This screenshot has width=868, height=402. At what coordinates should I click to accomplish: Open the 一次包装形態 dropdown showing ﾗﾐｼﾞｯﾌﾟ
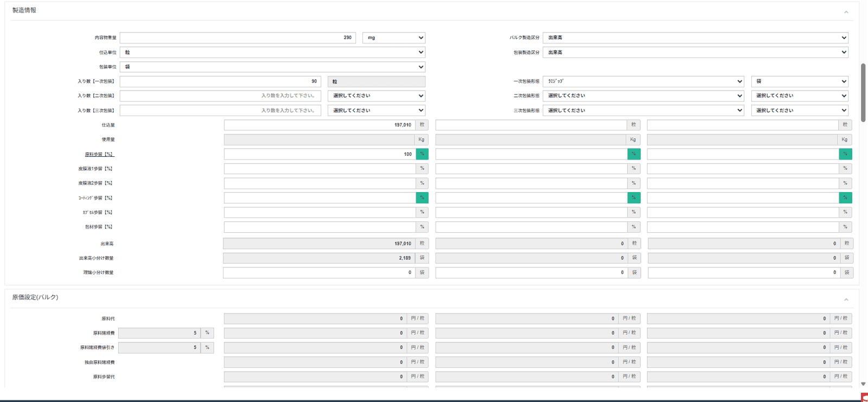tap(643, 81)
